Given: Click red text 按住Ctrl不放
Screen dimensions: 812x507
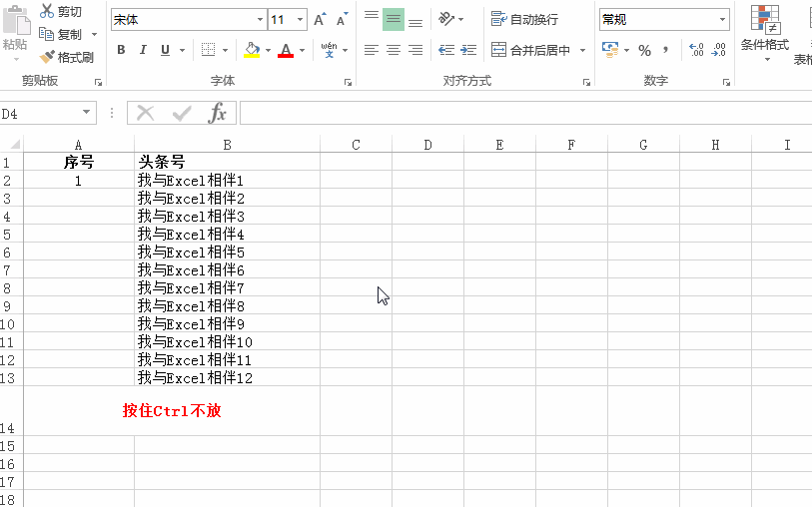Looking at the screenshot, I should [172, 411].
